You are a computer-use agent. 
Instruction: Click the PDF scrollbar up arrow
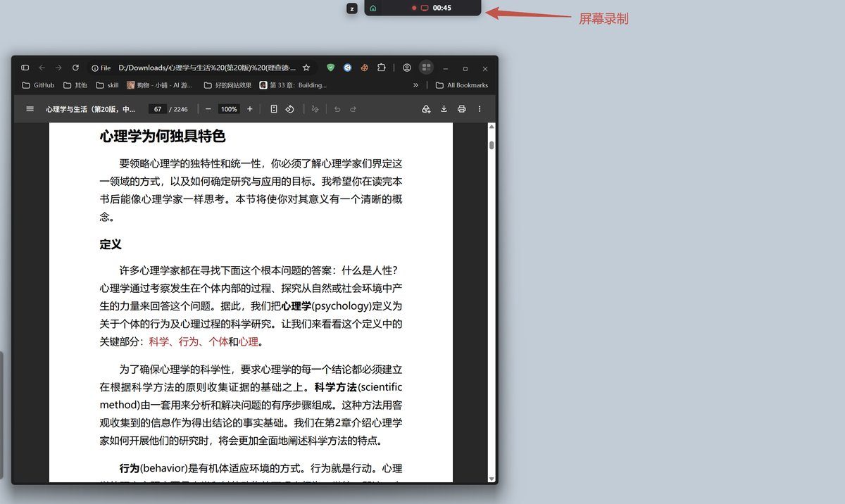point(492,127)
